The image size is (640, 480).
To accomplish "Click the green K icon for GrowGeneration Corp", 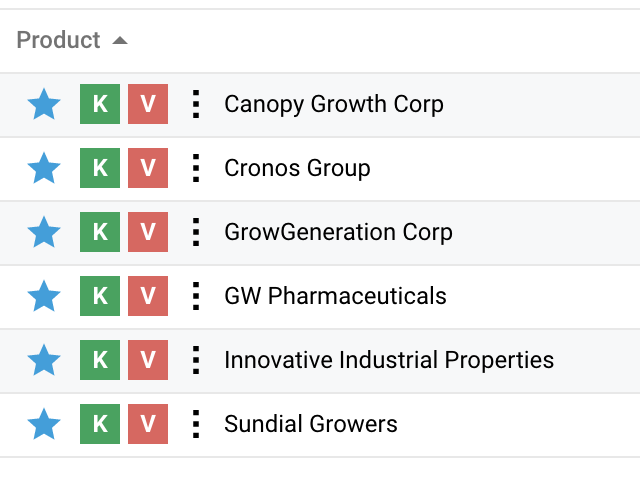I will point(100,232).
